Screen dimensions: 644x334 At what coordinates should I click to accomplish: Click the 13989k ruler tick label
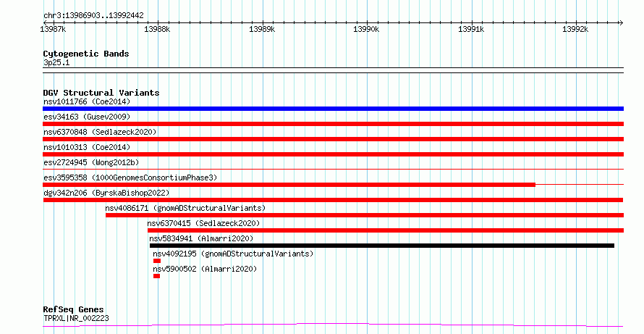[x=262, y=29]
